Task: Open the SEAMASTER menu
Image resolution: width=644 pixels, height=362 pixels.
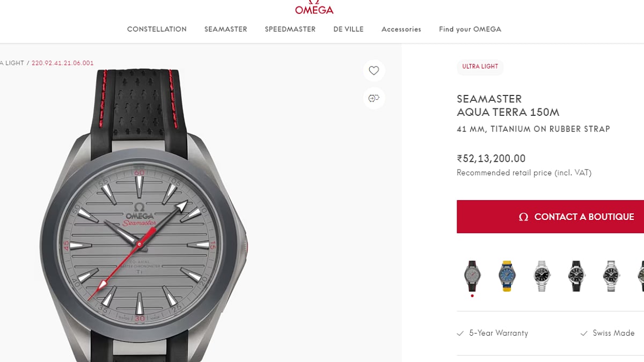Action: 226,29
